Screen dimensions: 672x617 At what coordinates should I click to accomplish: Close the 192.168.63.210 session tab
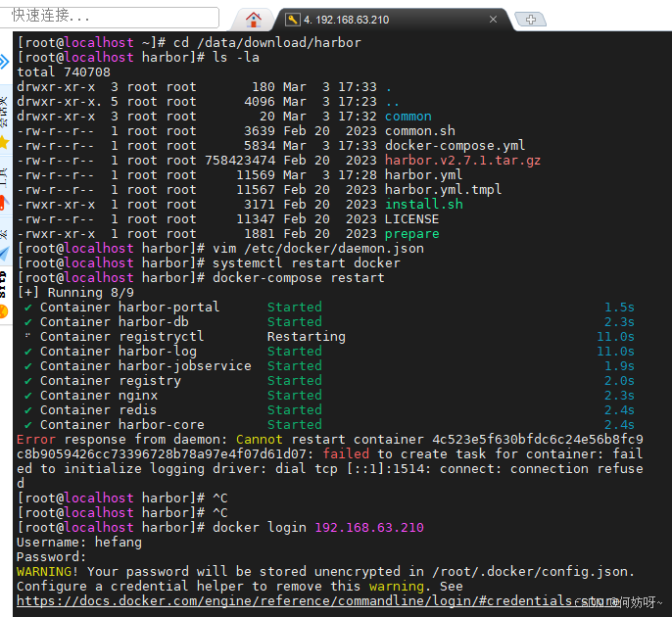point(494,20)
